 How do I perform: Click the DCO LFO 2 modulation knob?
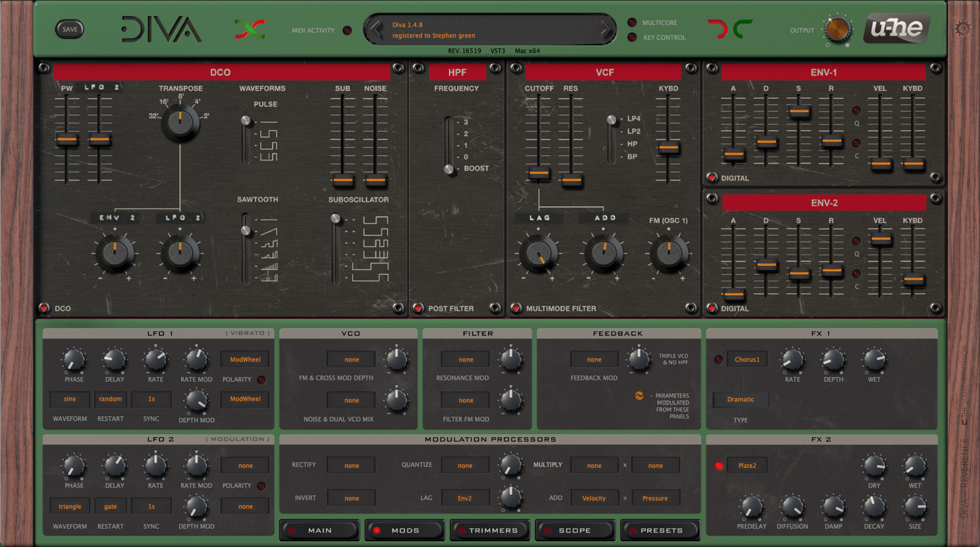pyautogui.click(x=180, y=254)
